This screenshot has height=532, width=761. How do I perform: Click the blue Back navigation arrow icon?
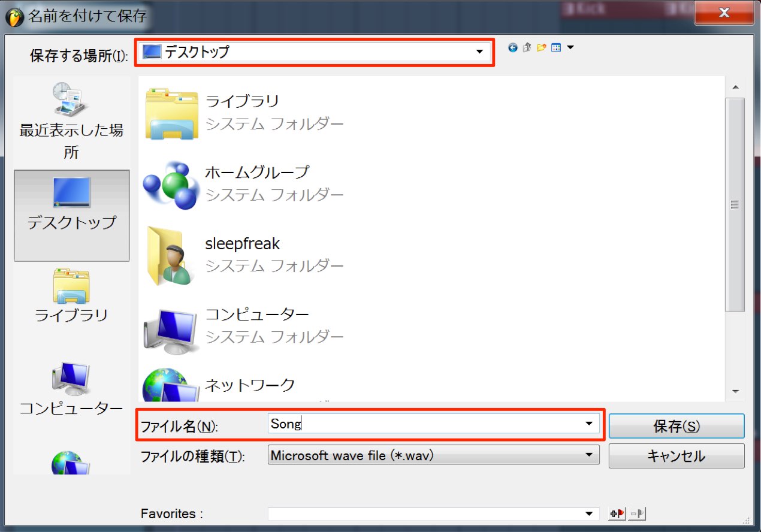pyautogui.click(x=512, y=48)
